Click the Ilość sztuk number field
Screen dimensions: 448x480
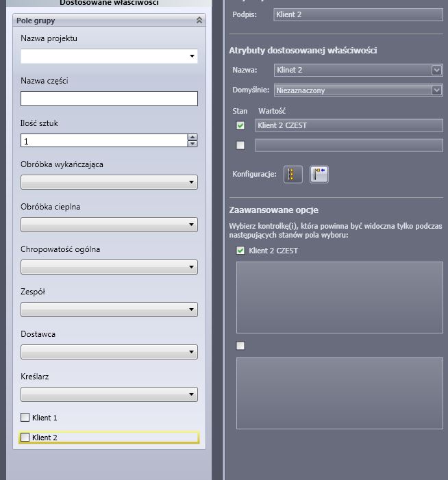click(x=104, y=140)
